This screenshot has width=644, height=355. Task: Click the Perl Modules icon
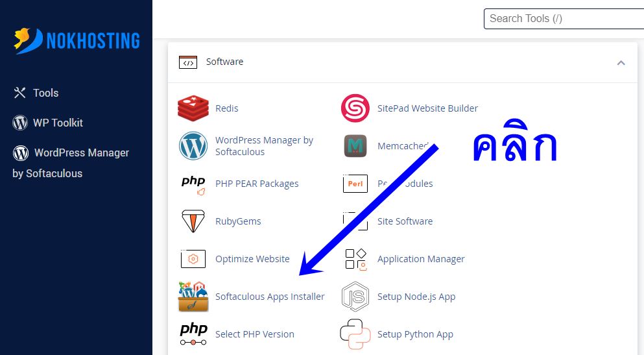tap(355, 184)
